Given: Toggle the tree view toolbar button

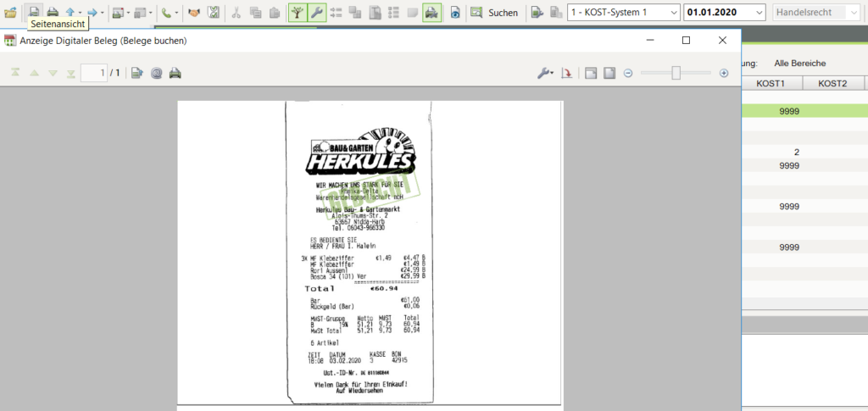Looking at the screenshot, I should coord(298,12).
